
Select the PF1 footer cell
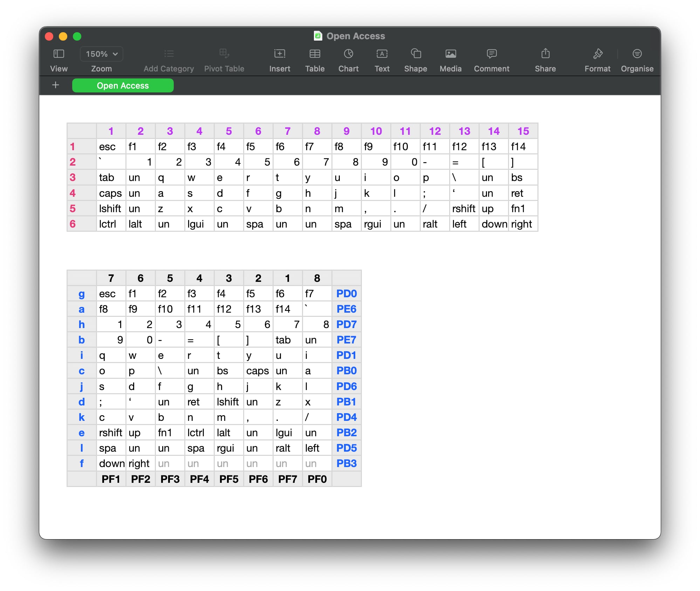click(x=111, y=479)
